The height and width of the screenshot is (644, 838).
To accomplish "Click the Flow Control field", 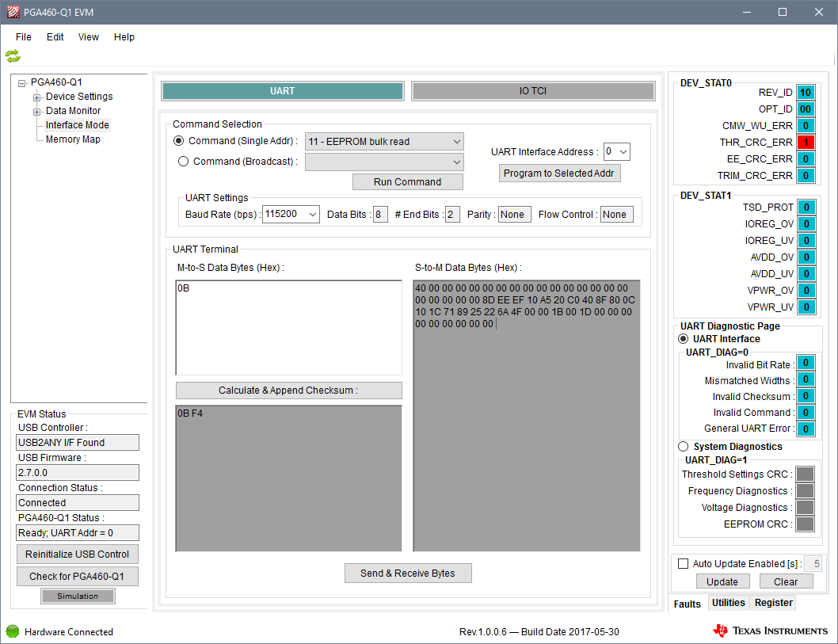I will pos(617,215).
